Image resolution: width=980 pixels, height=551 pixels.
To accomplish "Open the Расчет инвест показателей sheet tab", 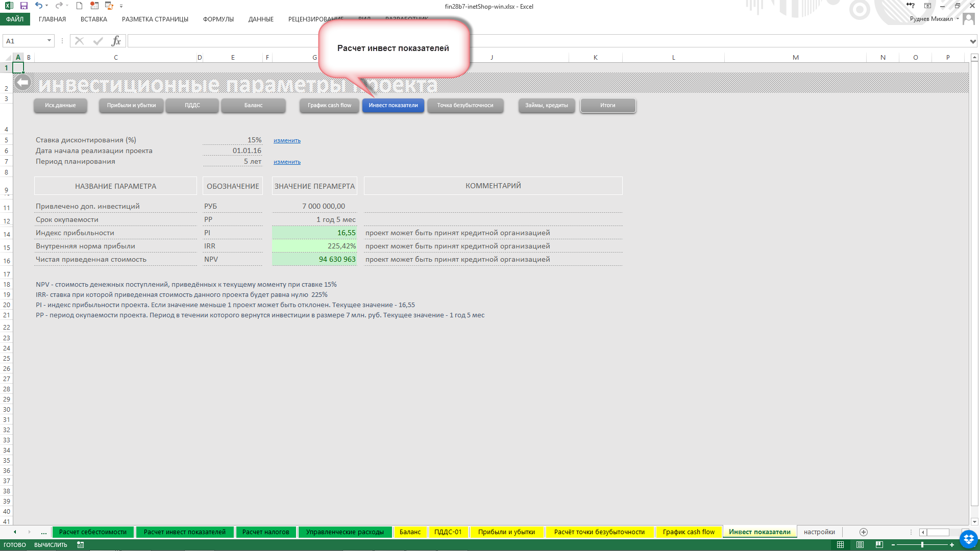I will [x=184, y=532].
